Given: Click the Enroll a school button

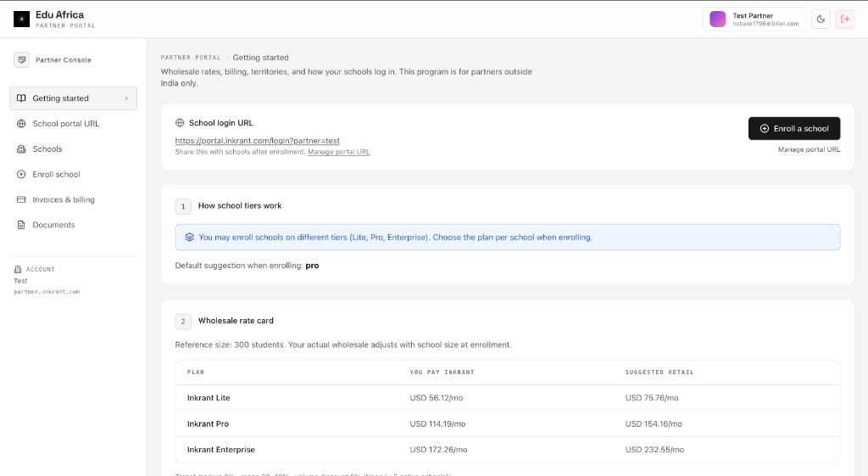Looking at the screenshot, I should (793, 129).
